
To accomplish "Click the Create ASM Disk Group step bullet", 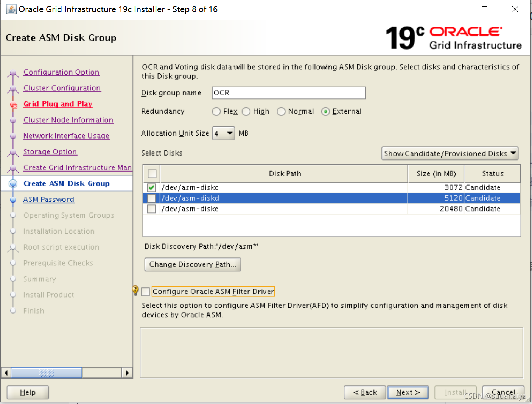I will 13,184.
